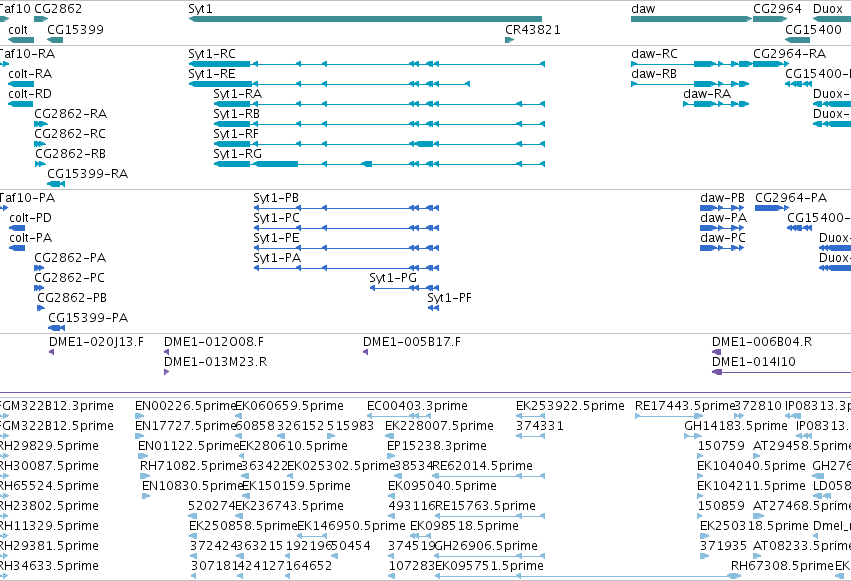Click transcript CG2964-RA label
The height and width of the screenshot is (581, 851).
tap(790, 54)
